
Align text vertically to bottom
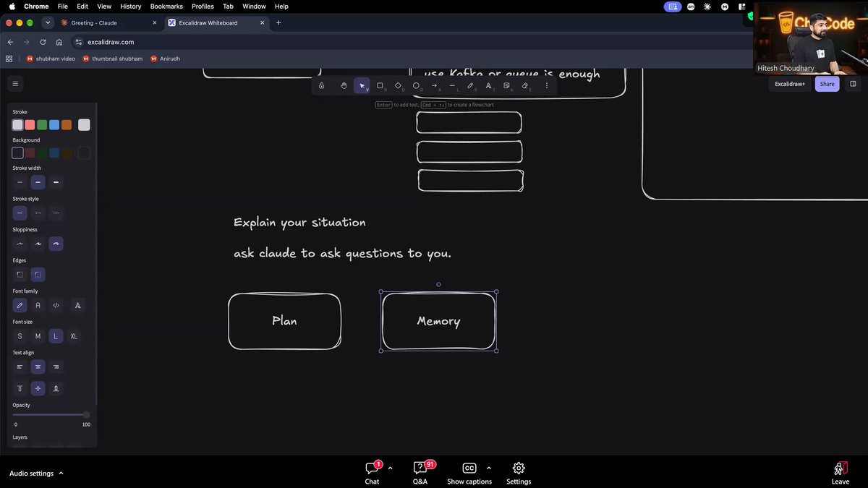56,389
